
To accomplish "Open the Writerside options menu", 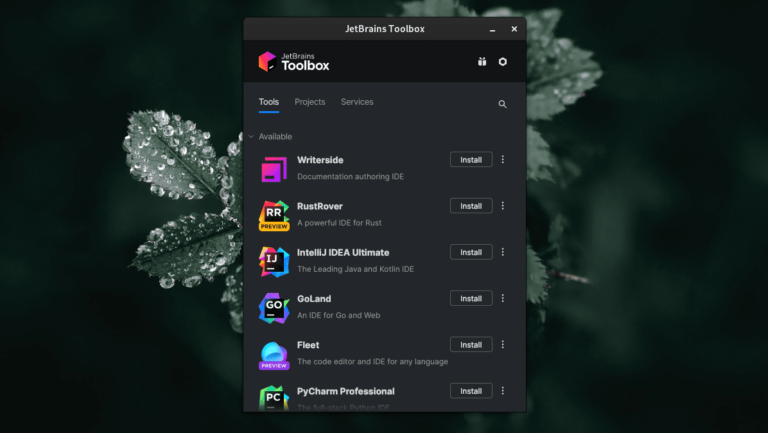I will (x=503, y=160).
